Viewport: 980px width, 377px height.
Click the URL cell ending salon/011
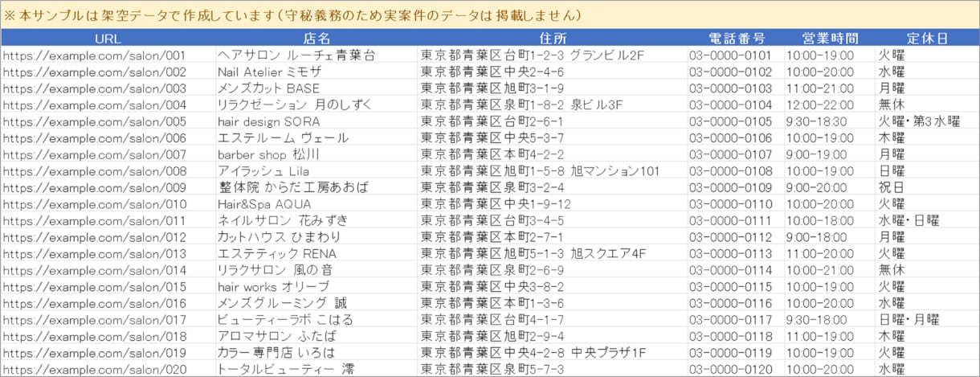108,220
